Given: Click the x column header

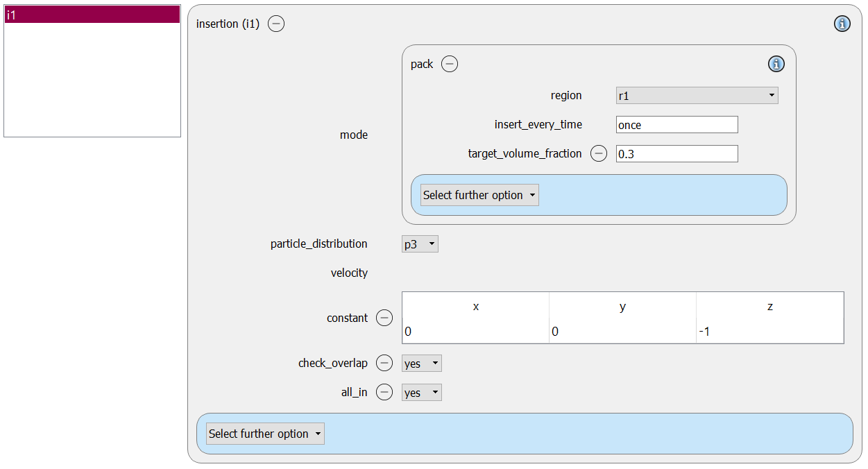Looking at the screenshot, I should pos(475,307).
